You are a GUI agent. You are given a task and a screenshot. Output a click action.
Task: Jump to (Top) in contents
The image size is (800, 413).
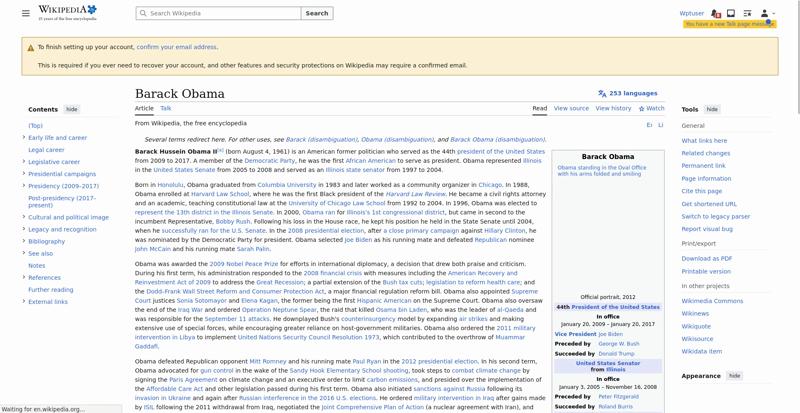pos(35,126)
